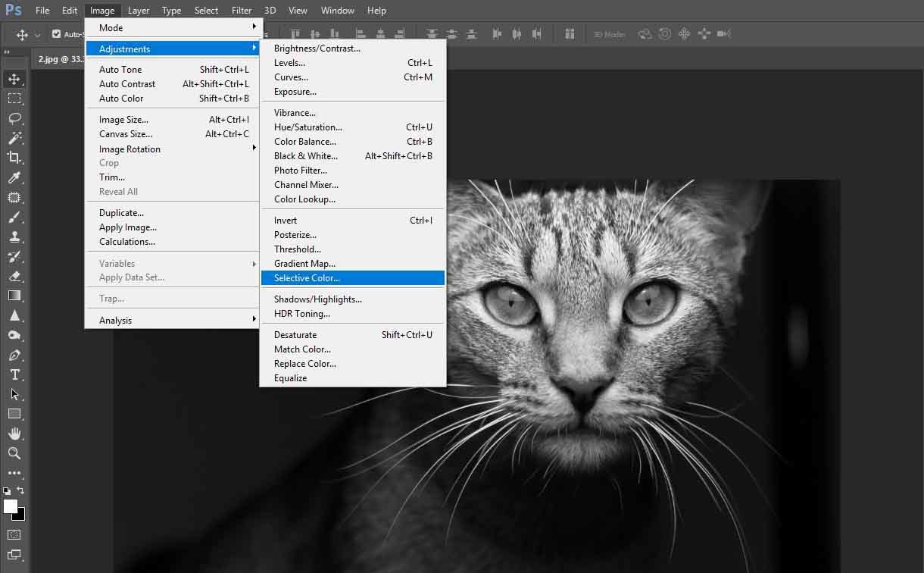Select the Eraser tool

(x=14, y=276)
